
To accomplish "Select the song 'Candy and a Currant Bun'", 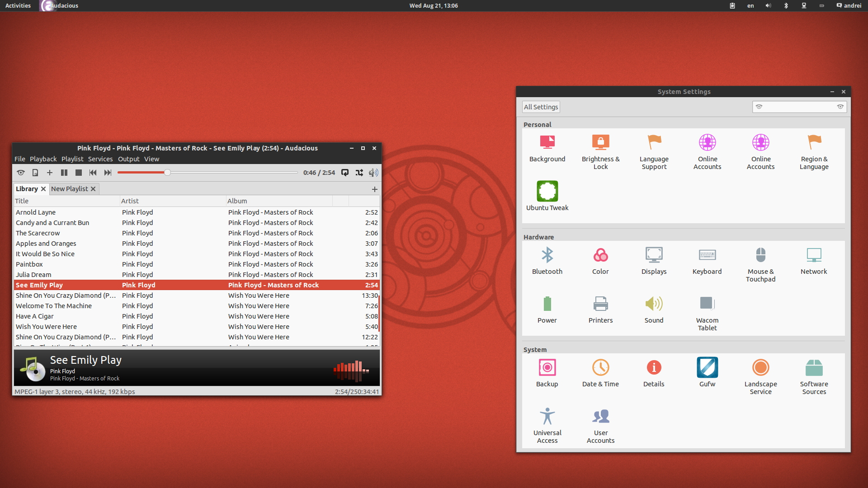I will point(197,223).
